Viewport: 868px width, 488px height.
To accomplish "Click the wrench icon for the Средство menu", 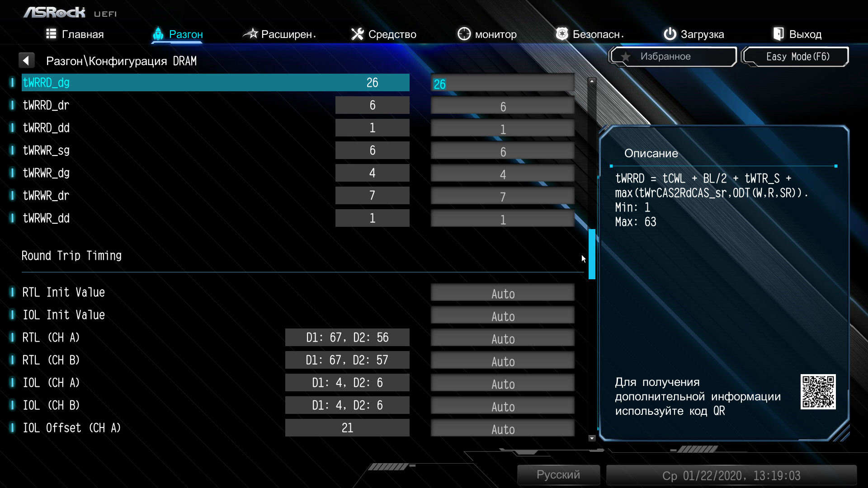I will [357, 34].
